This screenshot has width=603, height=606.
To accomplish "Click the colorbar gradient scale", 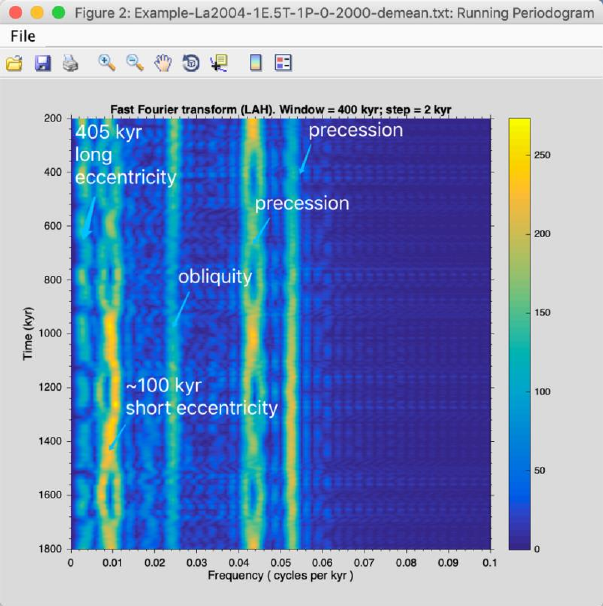I will [x=520, y=334].
